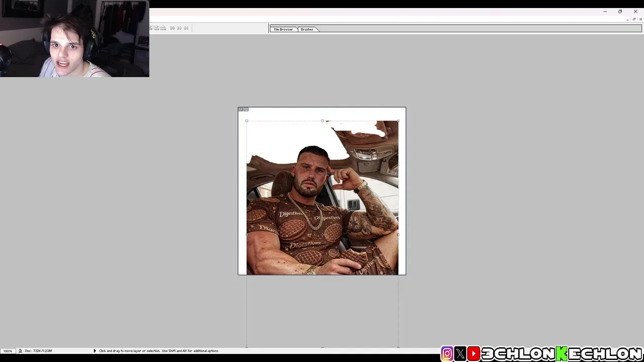Close the Photoshop application window
Image resolution: width=644 pixels, height=362 pixels.
tap(635, 12)
